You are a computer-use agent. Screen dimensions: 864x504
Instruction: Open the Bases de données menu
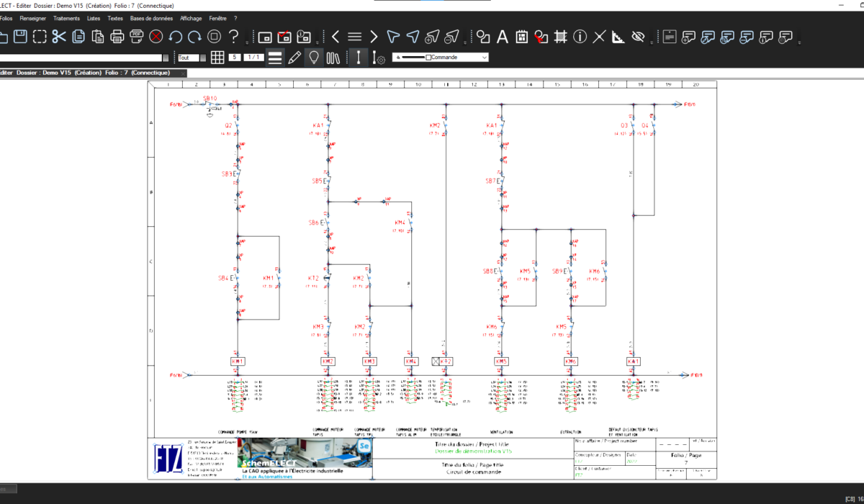pos(152,18)
